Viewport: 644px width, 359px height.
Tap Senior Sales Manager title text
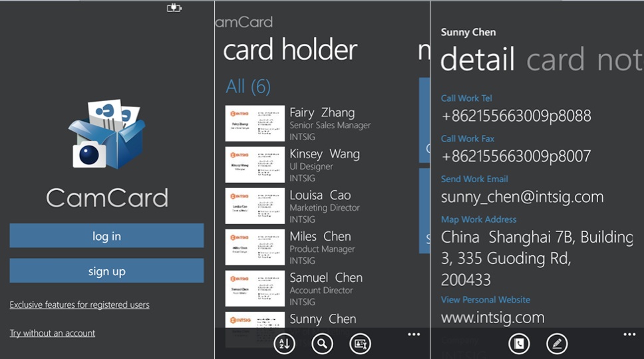[330, 125]
